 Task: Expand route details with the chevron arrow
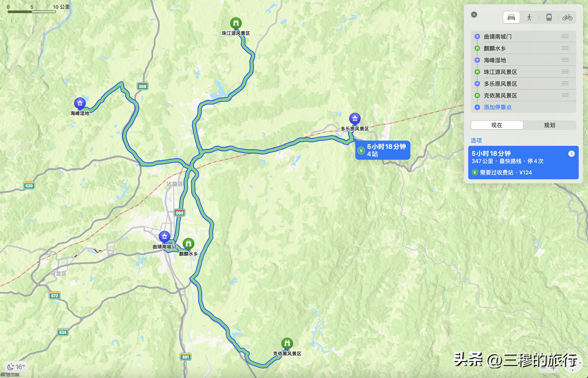(571, 154)
